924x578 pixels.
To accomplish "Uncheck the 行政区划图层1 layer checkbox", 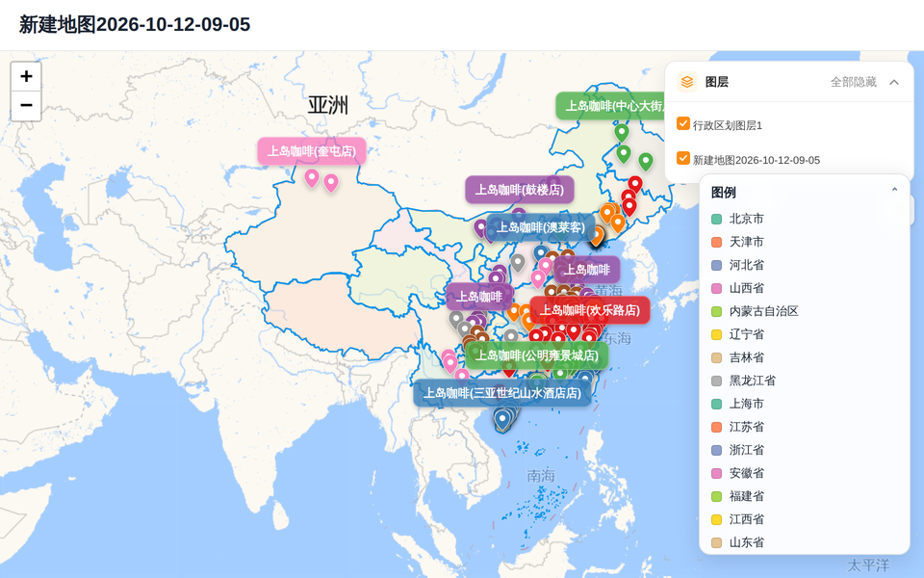I will [x=683, y=124].
